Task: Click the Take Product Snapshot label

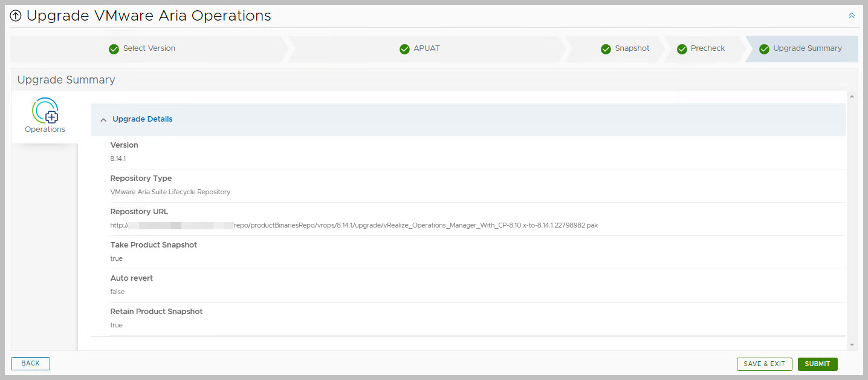Action: click(154, 245)
